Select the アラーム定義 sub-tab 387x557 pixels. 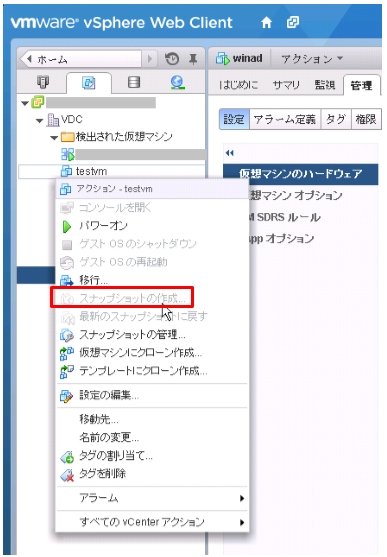point(284,119)
